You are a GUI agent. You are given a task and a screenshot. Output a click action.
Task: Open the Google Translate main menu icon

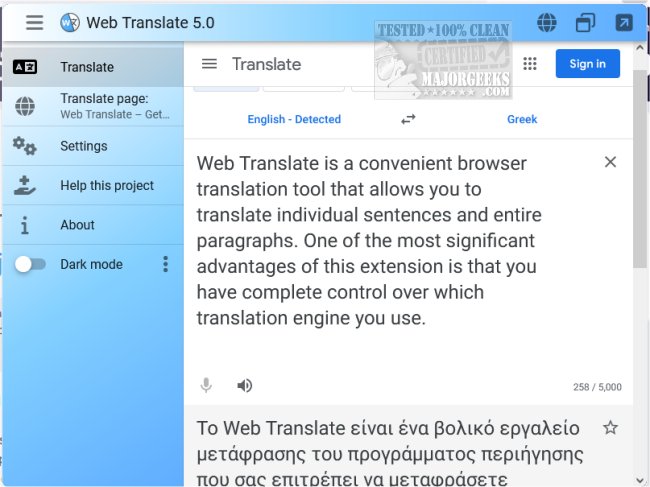(209, 64)
